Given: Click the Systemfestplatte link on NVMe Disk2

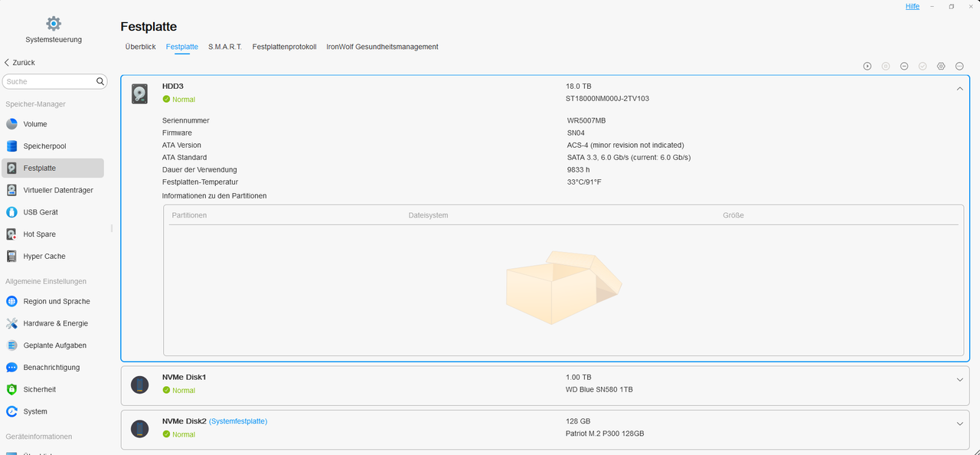Looking at the screenshot, I should [x=238, y=421].
